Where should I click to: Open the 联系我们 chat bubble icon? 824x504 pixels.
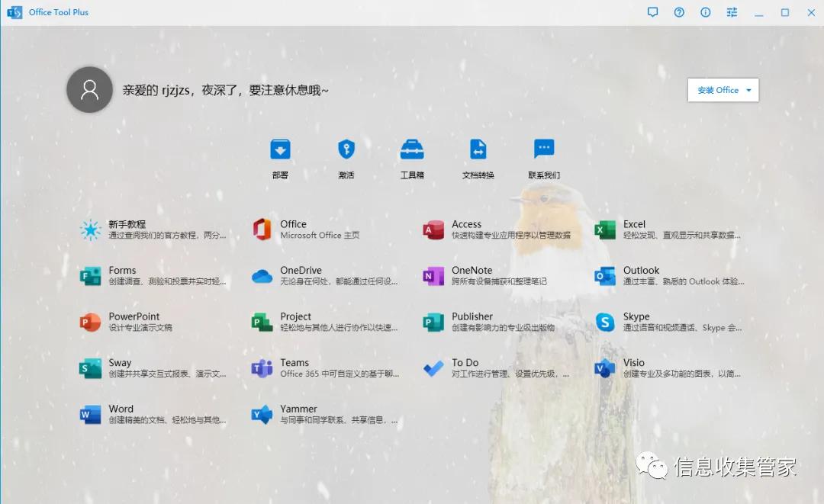[544, 149]
